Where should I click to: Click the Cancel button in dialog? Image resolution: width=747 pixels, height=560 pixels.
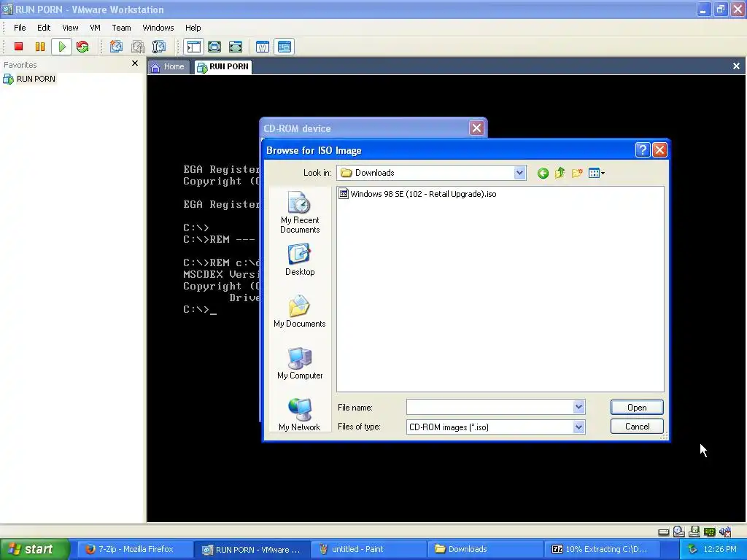[x=636, y=427]
